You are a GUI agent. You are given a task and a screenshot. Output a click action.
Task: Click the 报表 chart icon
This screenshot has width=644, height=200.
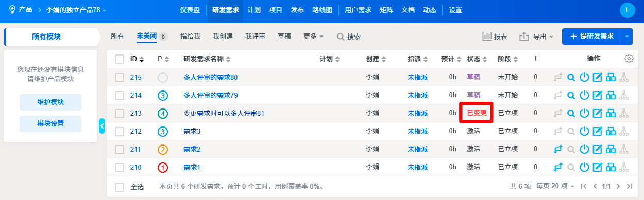pos(487,37)
